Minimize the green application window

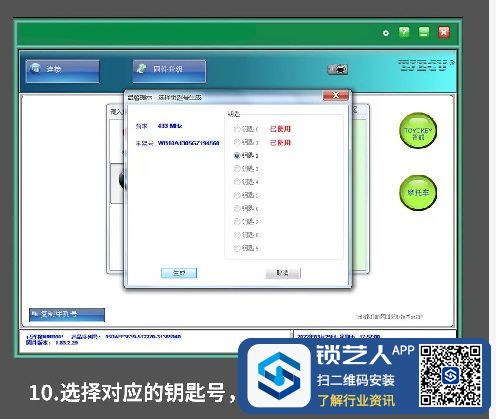tap(424, 32)
